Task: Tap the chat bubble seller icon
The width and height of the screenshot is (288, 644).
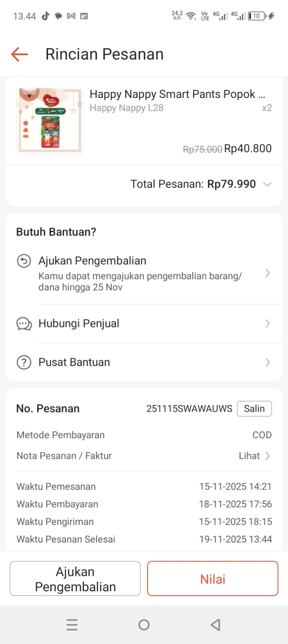Action: (x=24, y=324)
